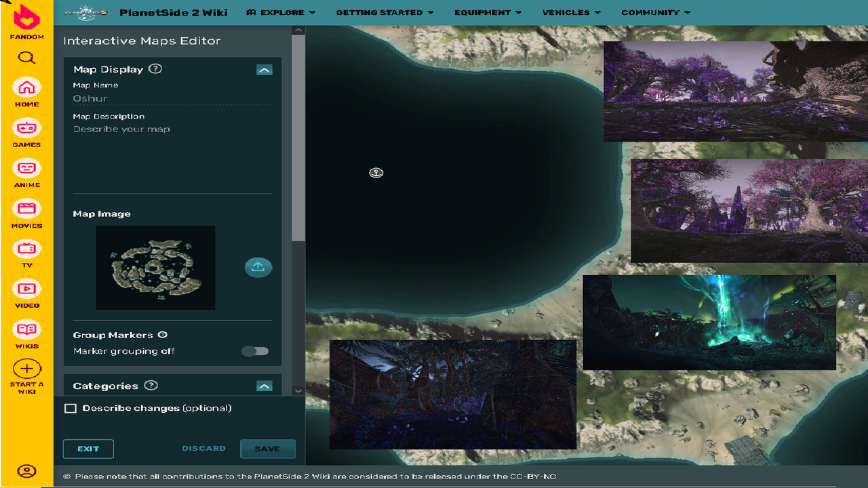Show help for Categories
The image size is (868, 488).
click(x=151, y=385)
